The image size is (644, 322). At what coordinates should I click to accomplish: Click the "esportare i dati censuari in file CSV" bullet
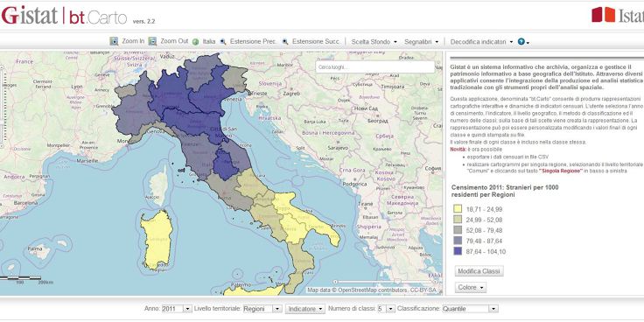click(x=507, y=157)
